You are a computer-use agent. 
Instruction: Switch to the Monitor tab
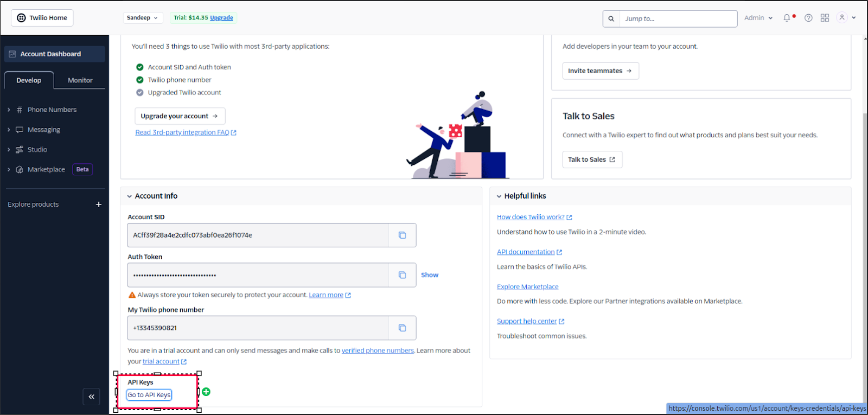click(80, 80)
